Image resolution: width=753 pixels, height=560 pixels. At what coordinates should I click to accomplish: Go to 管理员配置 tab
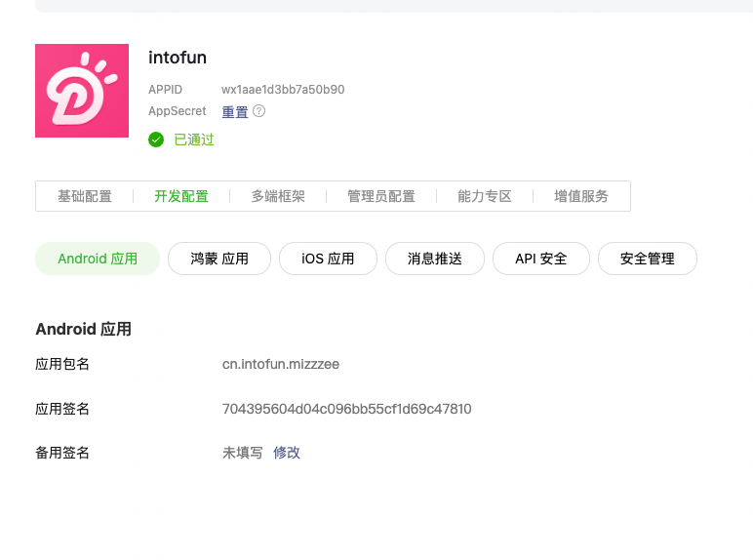381,196
